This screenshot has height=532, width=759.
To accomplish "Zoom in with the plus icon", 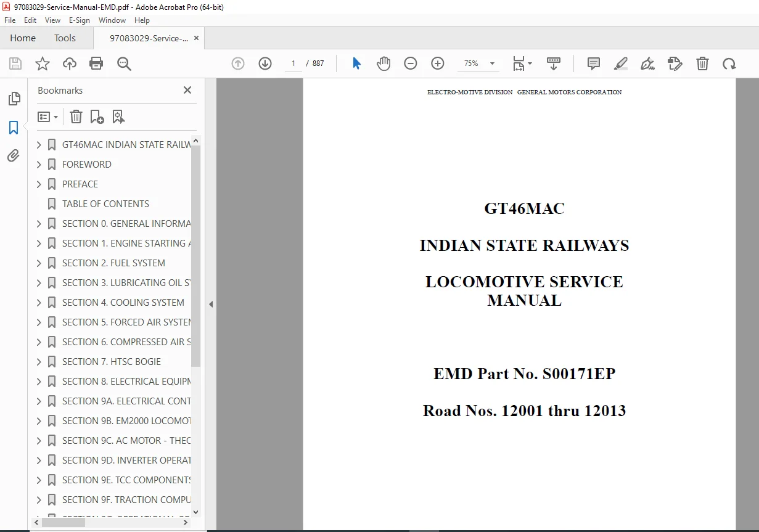I will (438, 63).
